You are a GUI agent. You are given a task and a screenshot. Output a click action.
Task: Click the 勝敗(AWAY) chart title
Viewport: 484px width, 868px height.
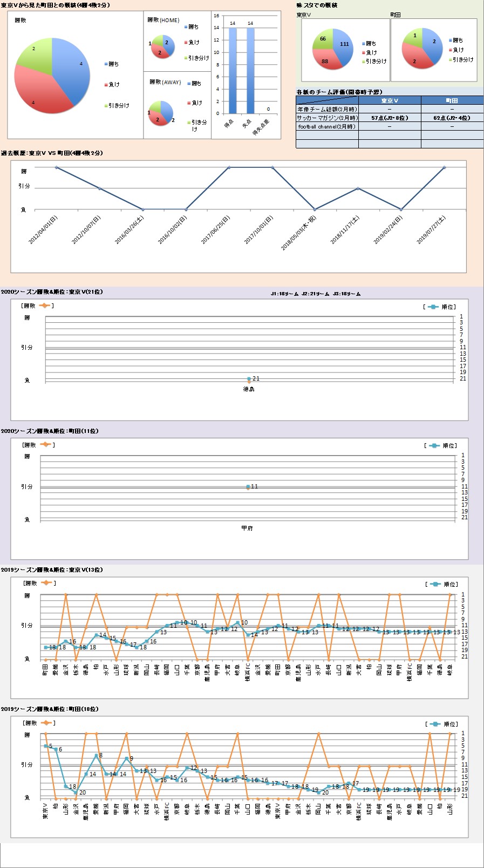[165, 82]
